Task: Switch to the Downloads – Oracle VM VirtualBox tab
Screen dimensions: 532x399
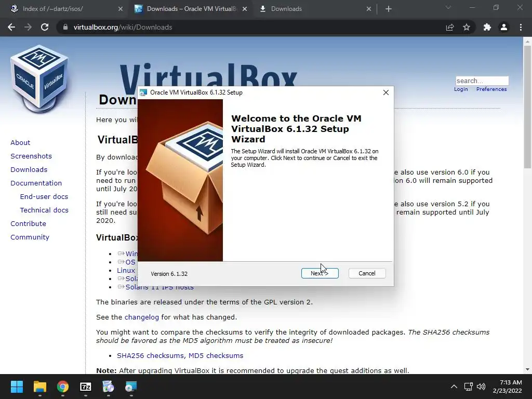Action: (191, 9)
